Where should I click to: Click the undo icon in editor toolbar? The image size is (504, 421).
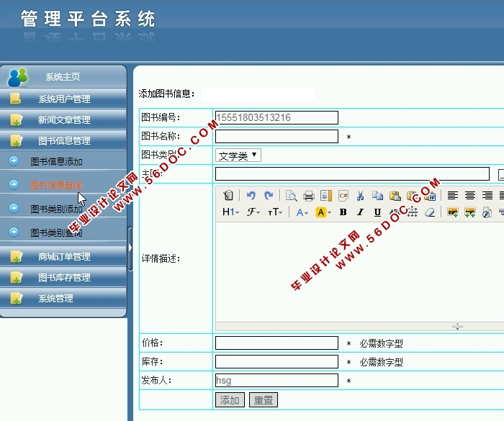(251, 195)
